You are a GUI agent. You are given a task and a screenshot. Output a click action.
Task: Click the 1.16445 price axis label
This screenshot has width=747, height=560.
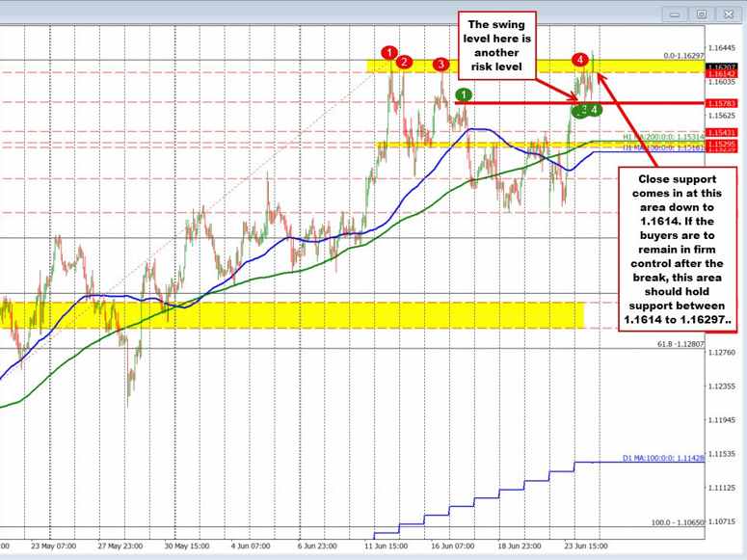pyautogui.click(x=722, y=47)
